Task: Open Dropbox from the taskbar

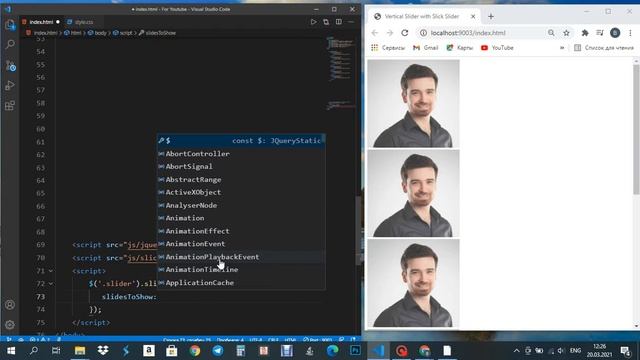Action: tap(103, 351)
